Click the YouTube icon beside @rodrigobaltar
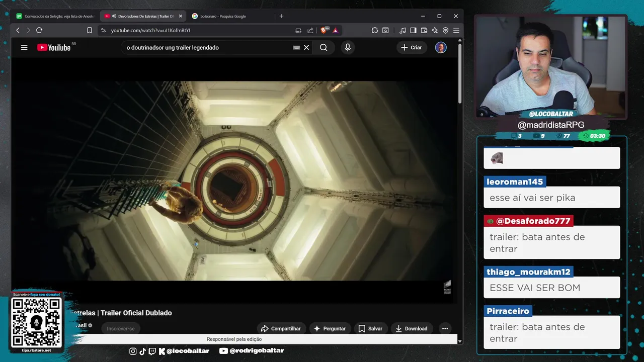The width and height of the screenshot is (644, 362). click(223, 351)
